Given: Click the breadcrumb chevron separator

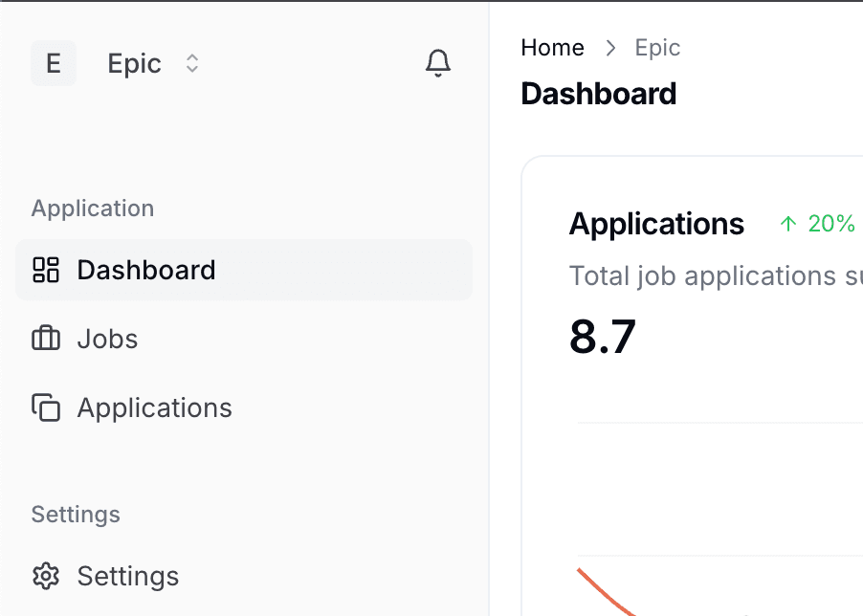Looking at the screenshot, I should pos(609,48).
